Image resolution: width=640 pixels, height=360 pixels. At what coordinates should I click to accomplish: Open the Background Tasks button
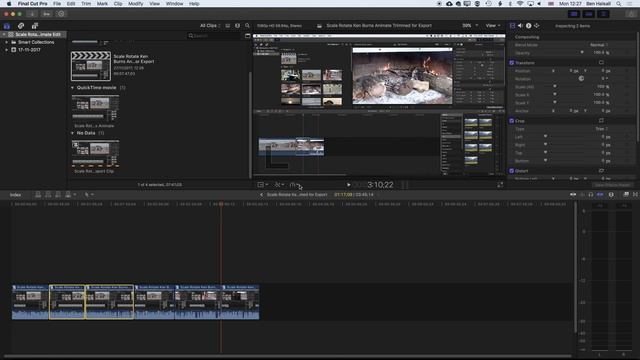click(61, 14)
